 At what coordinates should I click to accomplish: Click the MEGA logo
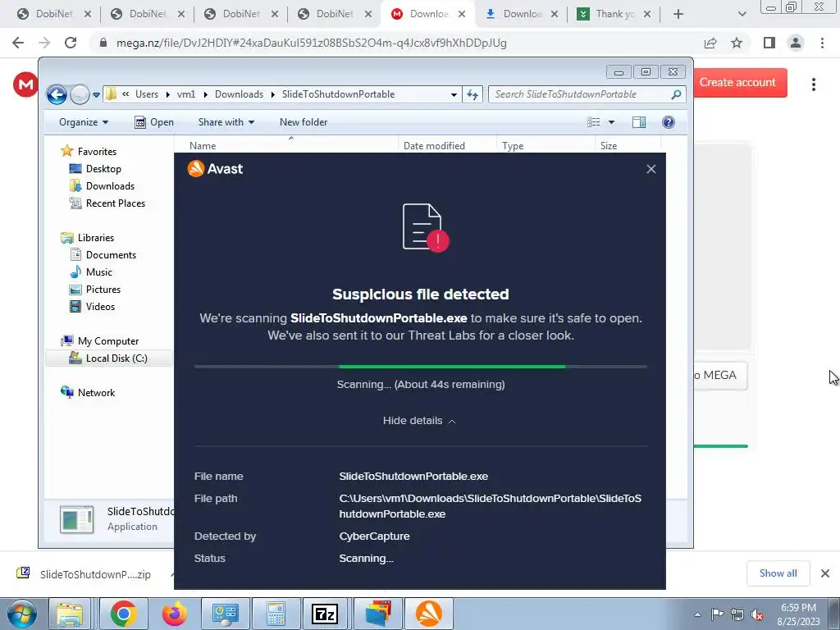point(25,84)
